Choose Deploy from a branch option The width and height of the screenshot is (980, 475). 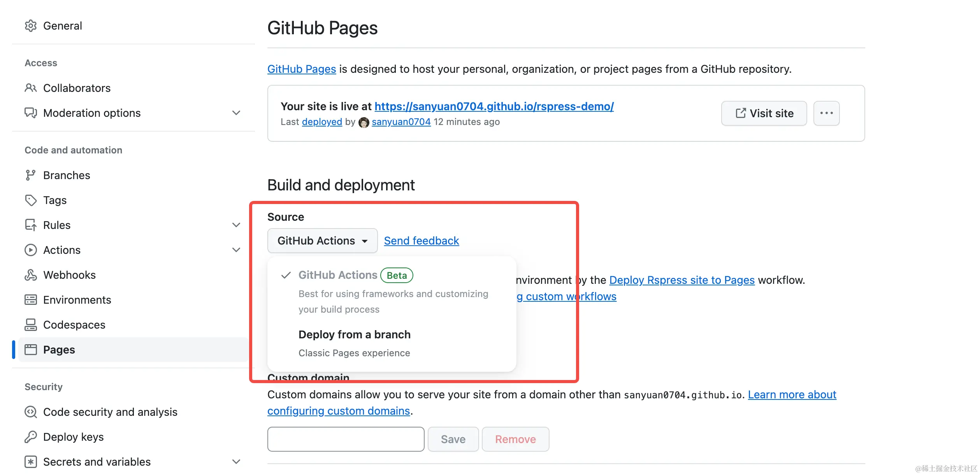354,335
